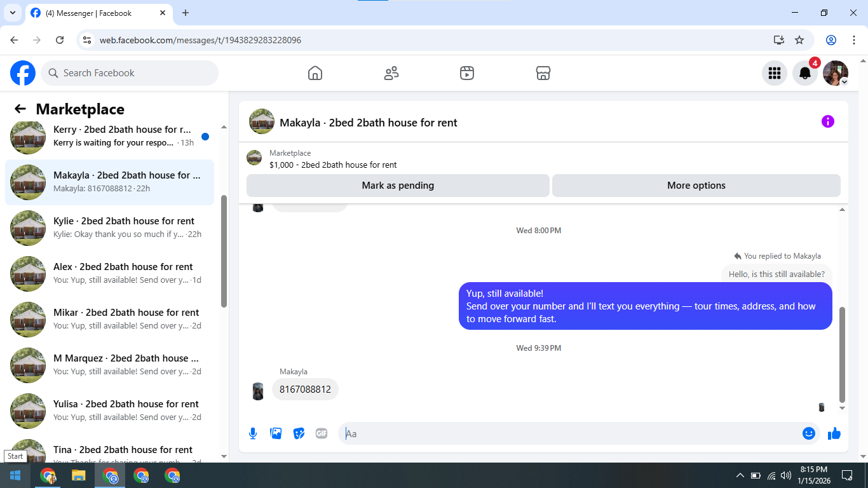Open notifications bell with 4 badge
This screenshot has width=868, height=488.
805,73
